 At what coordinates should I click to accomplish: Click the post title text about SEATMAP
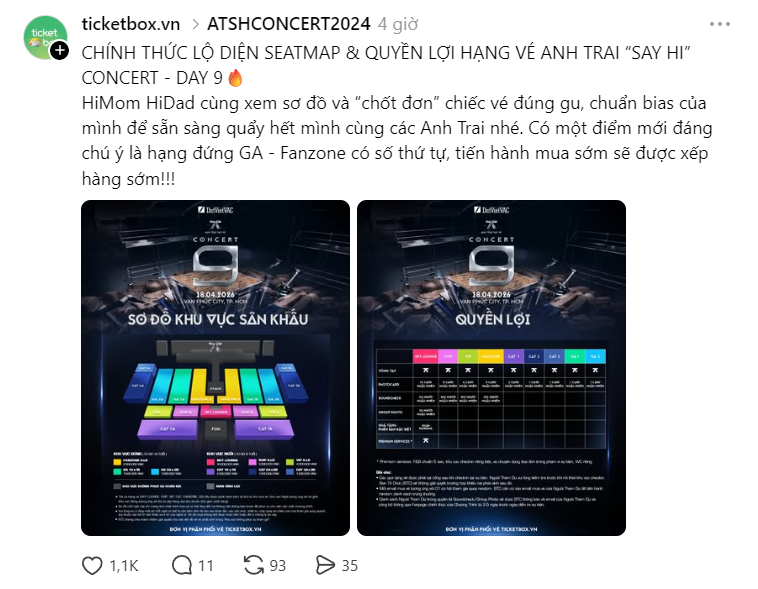pyautogui.click(x=386, y=65)
